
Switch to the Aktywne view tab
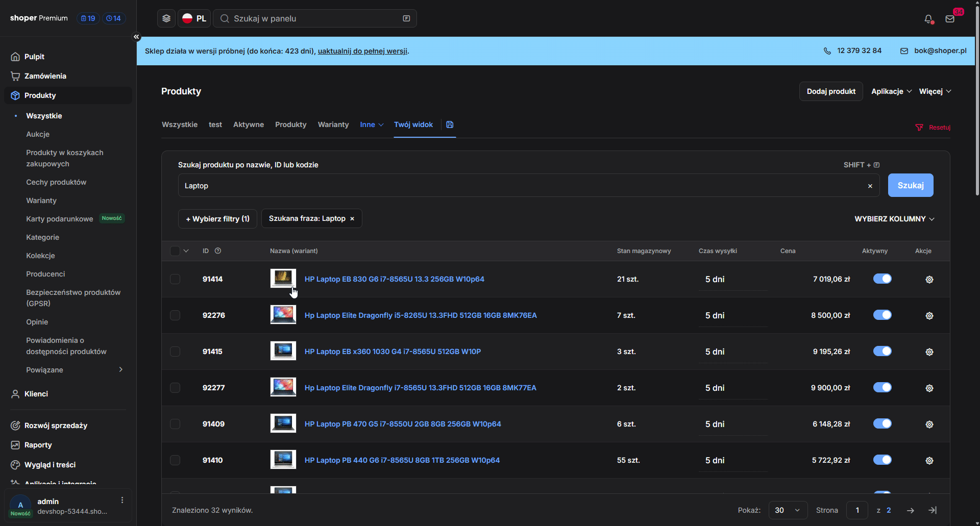(249, 124)
